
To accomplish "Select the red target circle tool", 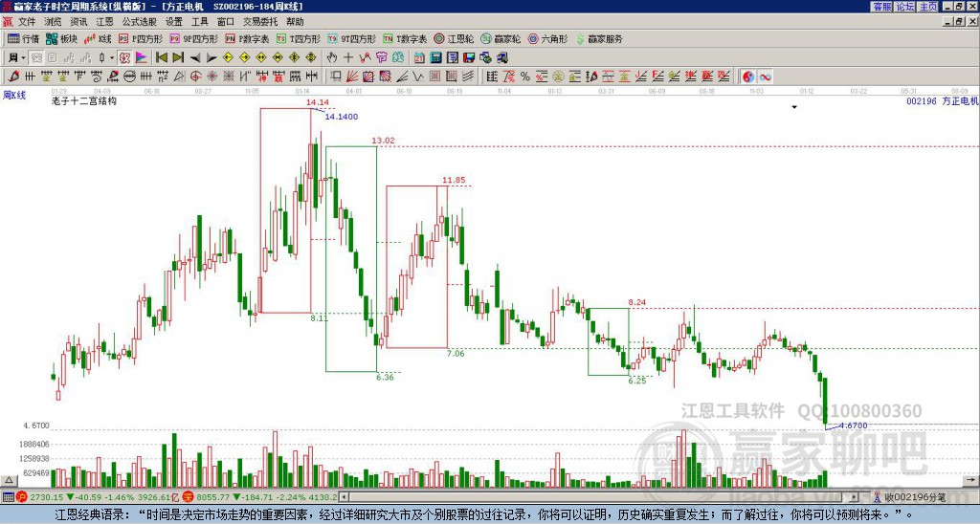I will [195, 76].
